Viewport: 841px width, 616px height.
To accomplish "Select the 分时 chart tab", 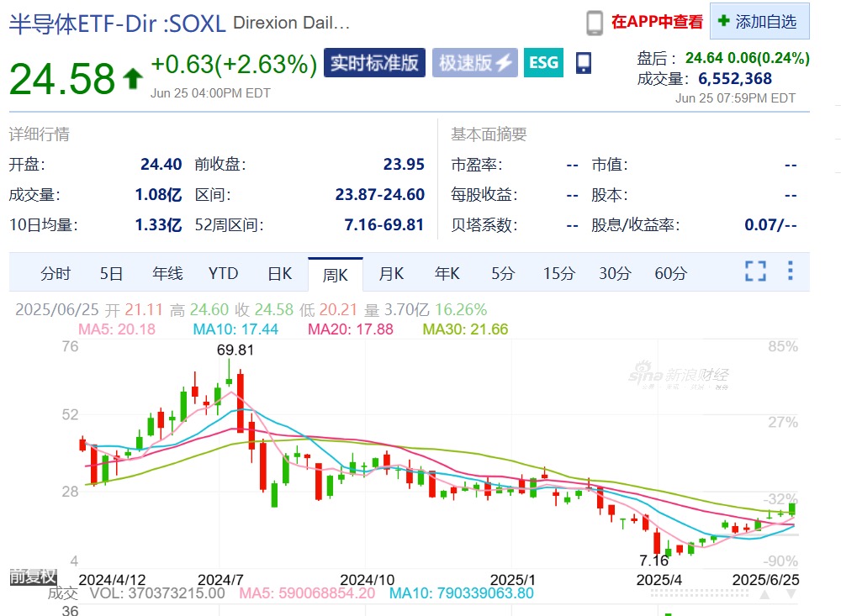I will pos(56,273).
